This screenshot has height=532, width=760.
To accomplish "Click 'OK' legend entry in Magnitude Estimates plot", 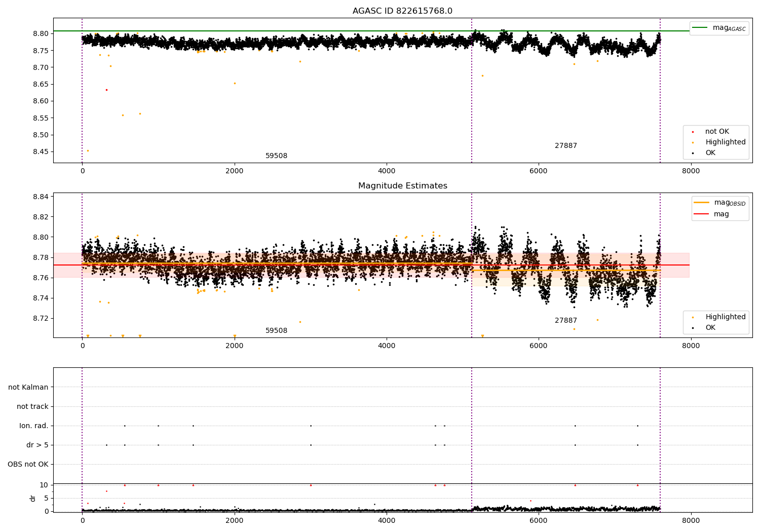I will pos(710,328).
